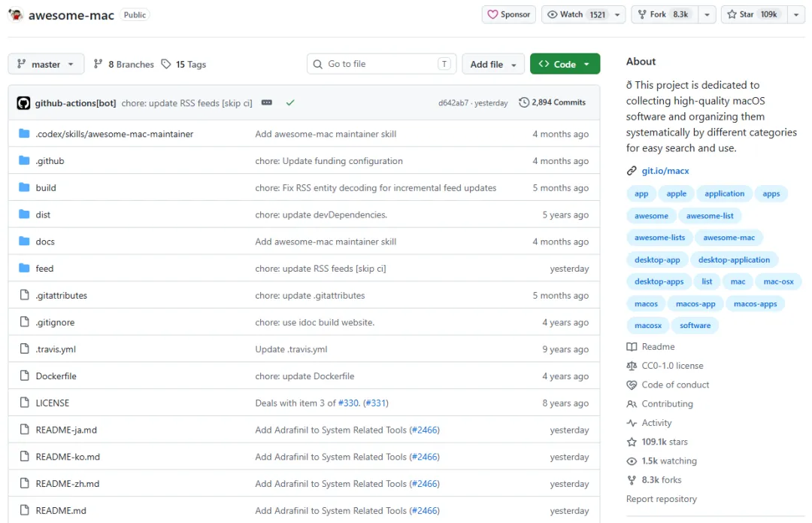Select the 'apple' topic tag
This screenshot has height=523, width=812.
tap(677, 193)
